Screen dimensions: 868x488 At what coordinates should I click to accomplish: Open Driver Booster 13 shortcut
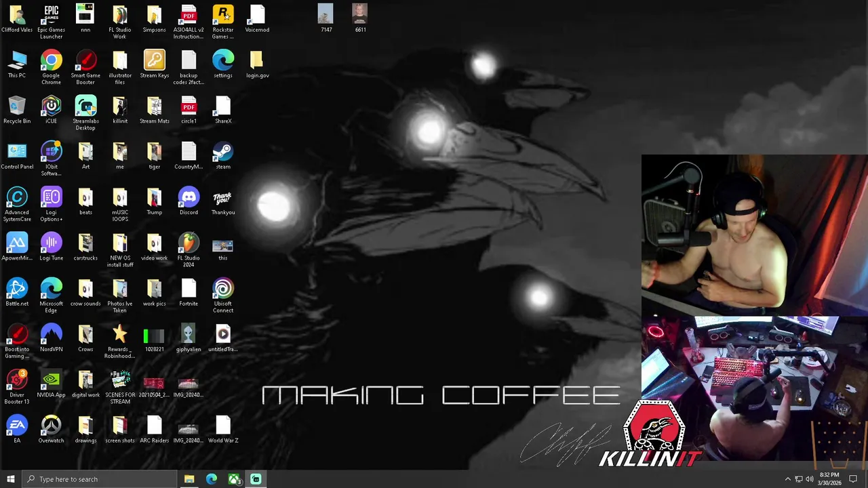click(x=17, y=386)
